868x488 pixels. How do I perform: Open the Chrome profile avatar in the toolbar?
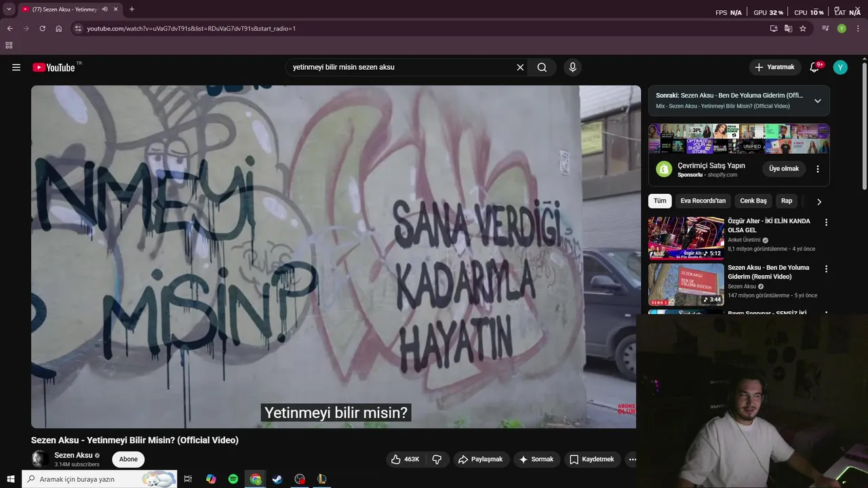tap(842, 28)
